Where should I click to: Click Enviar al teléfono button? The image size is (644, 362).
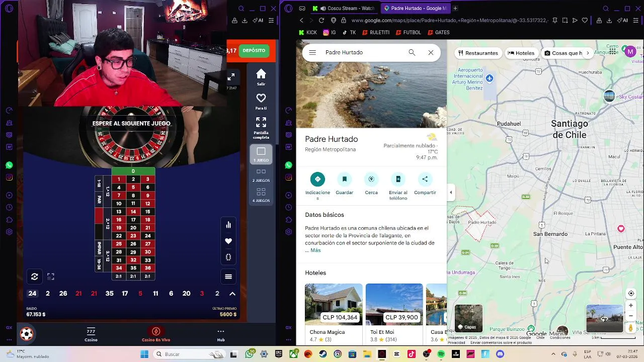[x=398, y=187]
